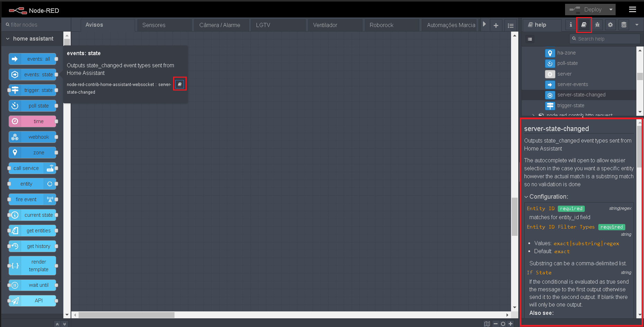The image size is (644, 327).
Task: Open the main hamburger menu
Action: [632, 9]
